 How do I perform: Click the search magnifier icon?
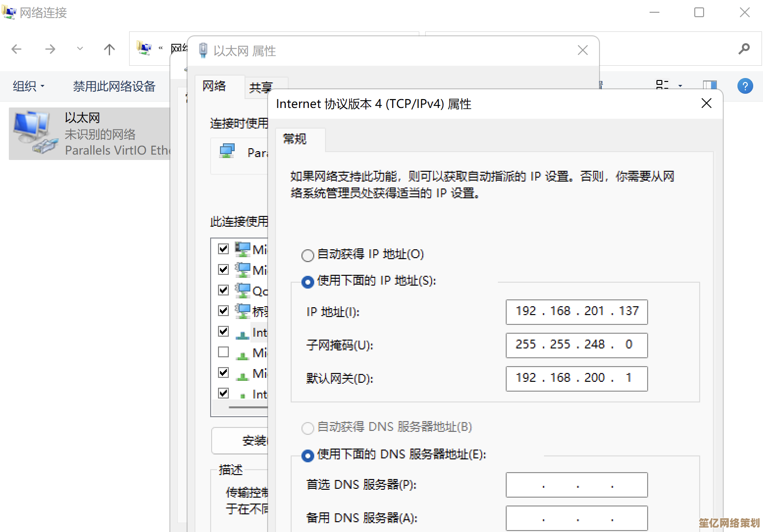(x=744, y=49)
